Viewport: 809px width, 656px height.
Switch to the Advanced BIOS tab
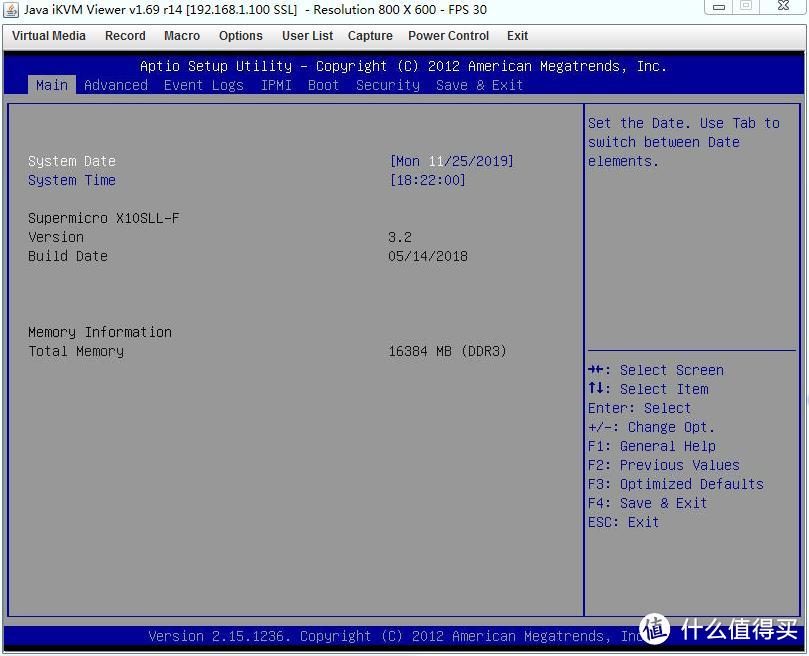tap(116, 85)
